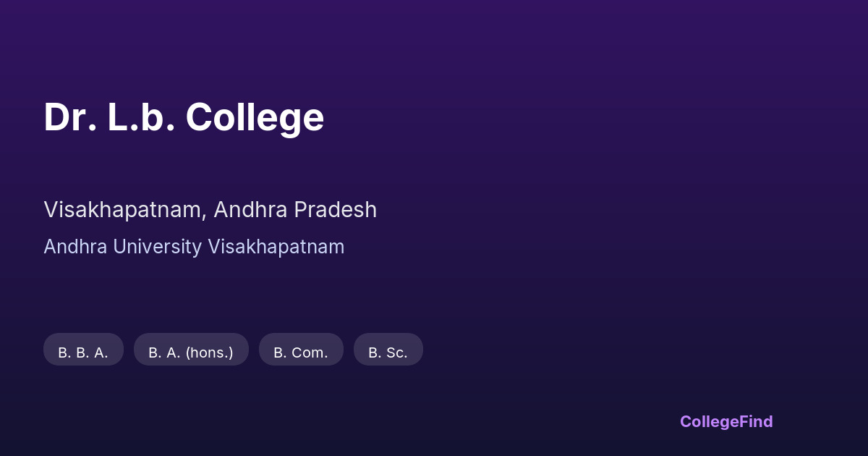Click "Dr." at the start of the title

click(70, 117)
